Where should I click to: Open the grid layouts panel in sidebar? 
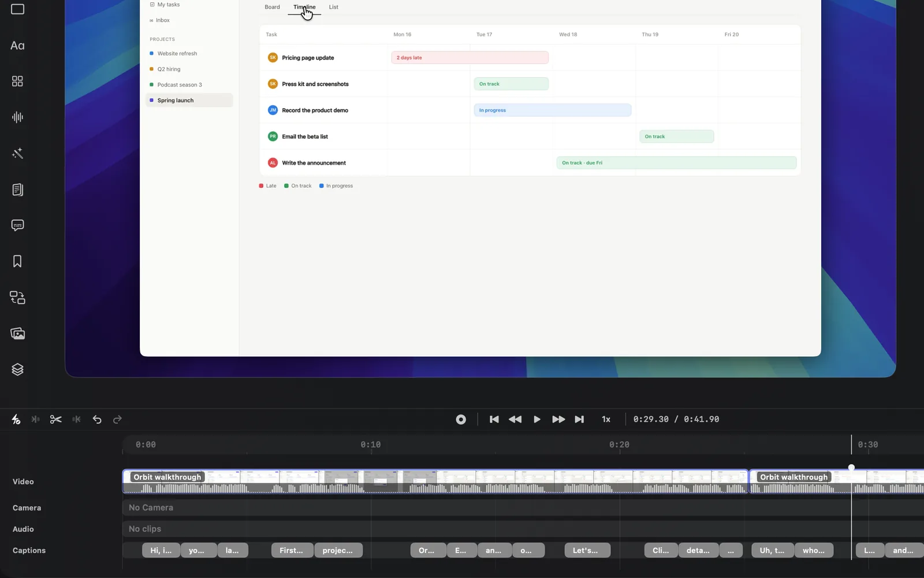pos(17,81)
